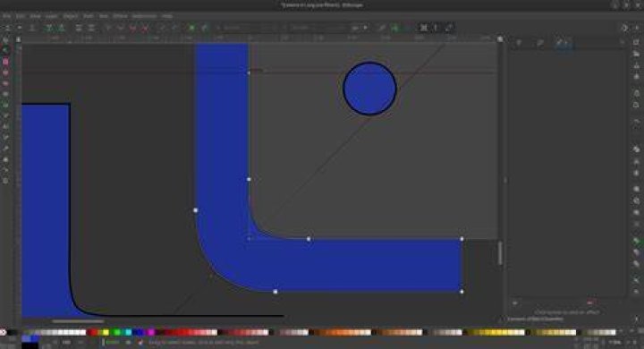644x349 pixels.
Task: Click Save document icon in commands bar
Action: pyautogui.click(x=636, y=65)
